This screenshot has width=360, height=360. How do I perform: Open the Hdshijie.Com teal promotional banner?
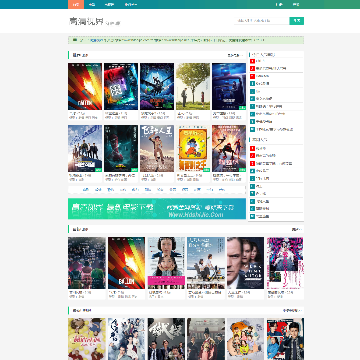[x=157, y=209]
